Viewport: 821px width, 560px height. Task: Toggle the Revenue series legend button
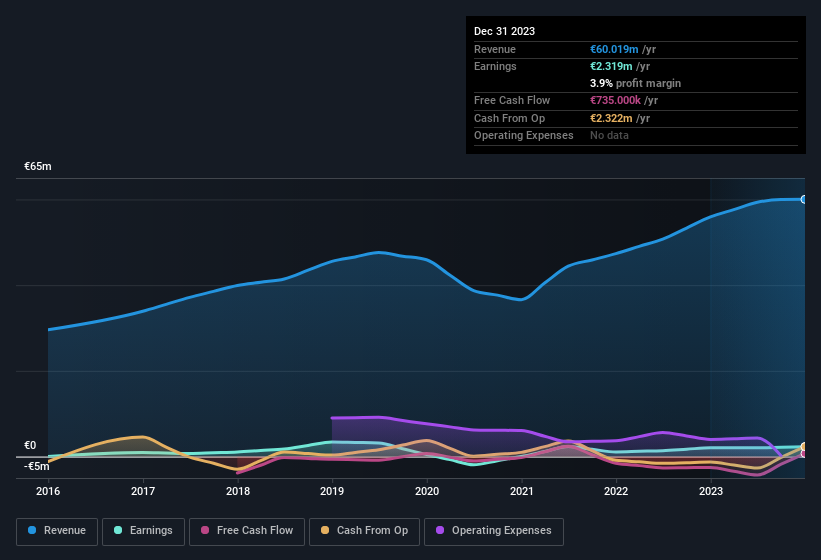[57, 531]
